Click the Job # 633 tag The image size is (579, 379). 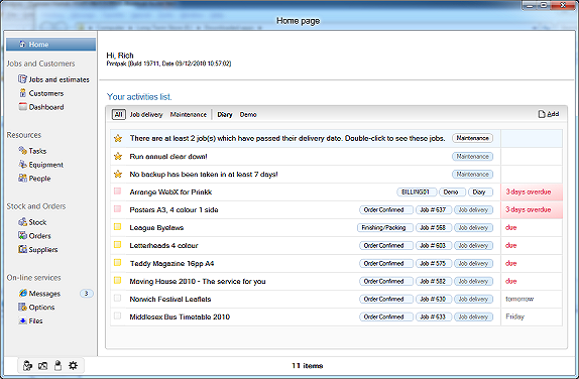433,317
